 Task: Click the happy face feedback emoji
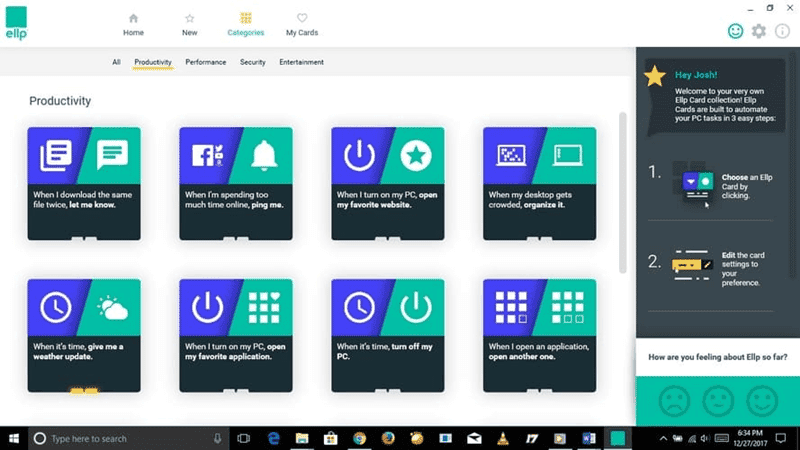pos(762,401)
